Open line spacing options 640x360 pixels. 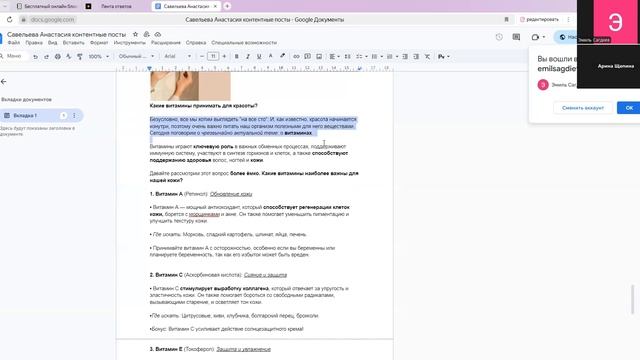[347, 56]
